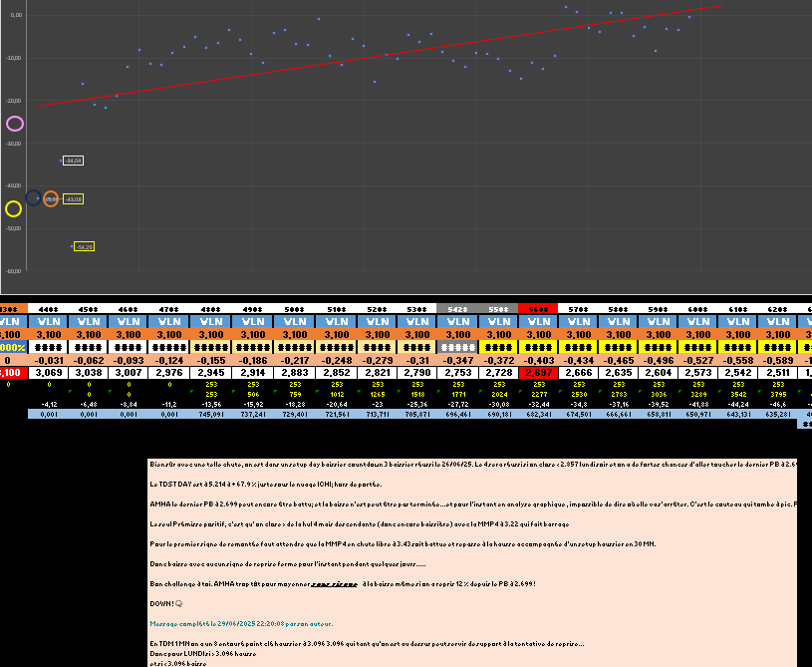Click the white value -4,12
Image resolution: width=812 pixels, height=667 pixels.
[x=49, y=404]
